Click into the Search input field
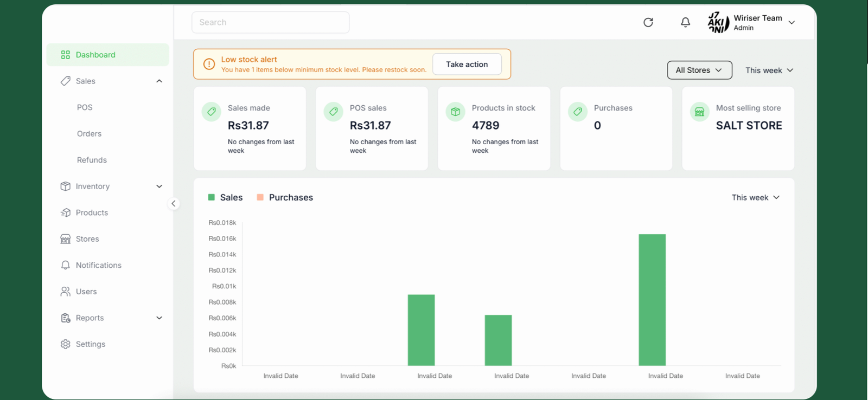The image size is (868, 400). click(270, 22)
